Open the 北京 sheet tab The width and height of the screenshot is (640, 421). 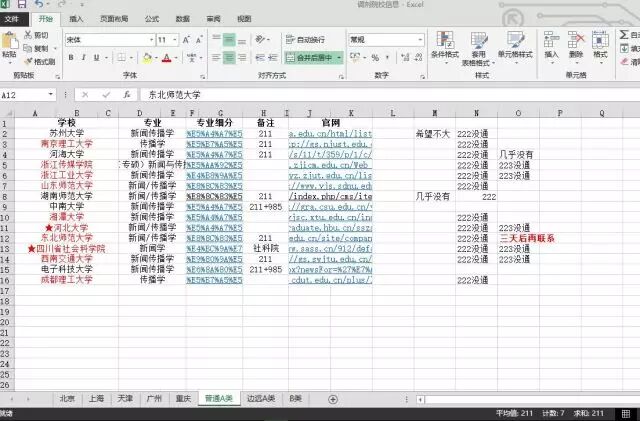tap(67, 399)
